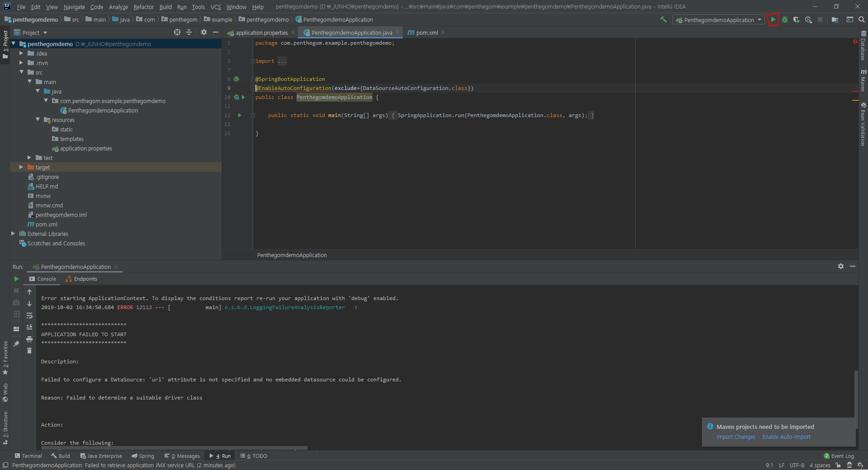Screen dimensions: 868x470
Task: Collapse the resources folder
Action: point(38,120)
